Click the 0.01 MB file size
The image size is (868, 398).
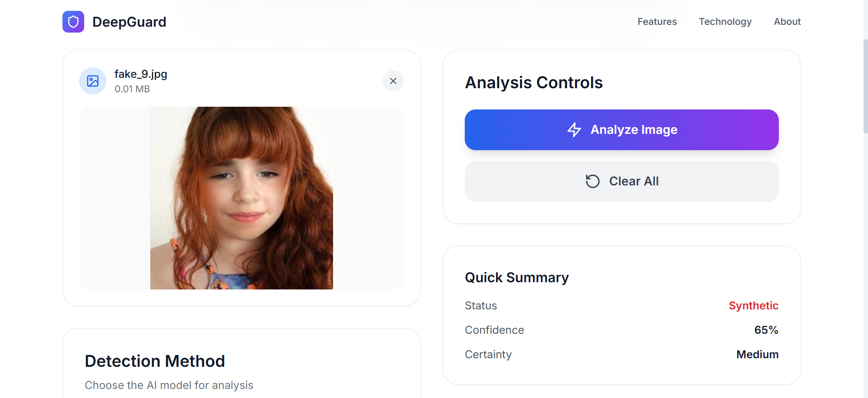click(x=132, y=89)
